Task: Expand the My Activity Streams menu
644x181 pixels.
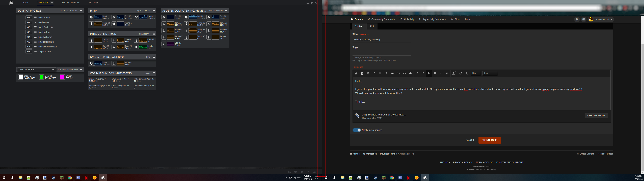Action: [433, 19]
